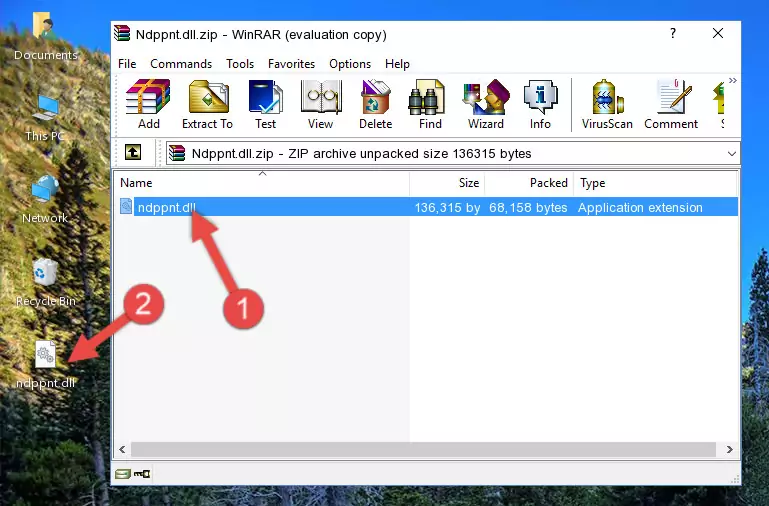This screenshot has width=769, height=506.
Task: Click the horizontal scrollbar track
Action: (423, 449)
